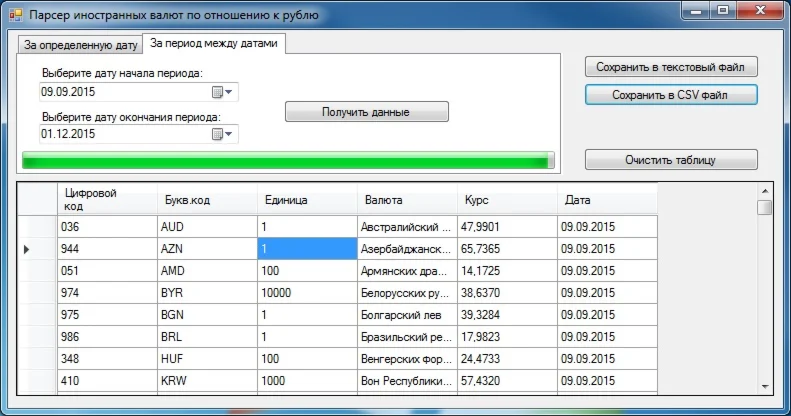Click the 'Валюта' column header
Image resolution: width=791 pixels, height=416 pixels.
tap(407, 199)
